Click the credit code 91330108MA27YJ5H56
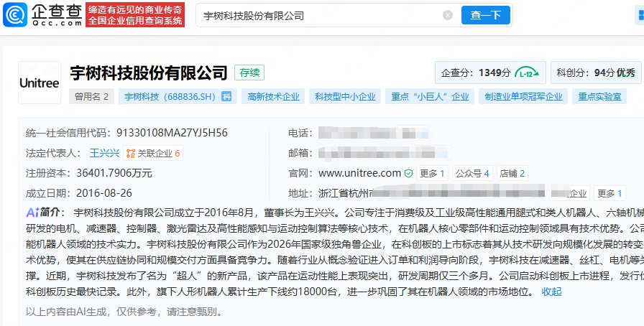 172,133
